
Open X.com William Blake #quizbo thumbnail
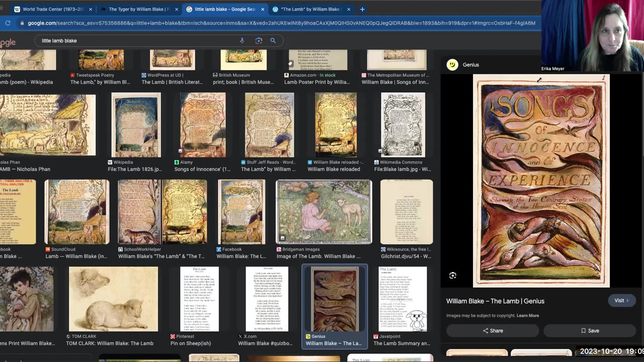pos(267,299)
